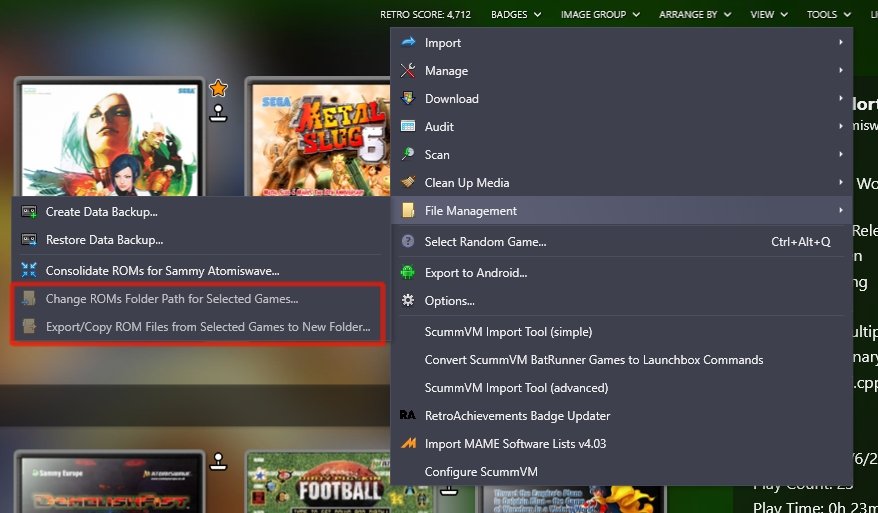Click the Manage wrench and screwdriver icon
The height and width of the screenshot is (513, 878).
click(x=408, y=71)
